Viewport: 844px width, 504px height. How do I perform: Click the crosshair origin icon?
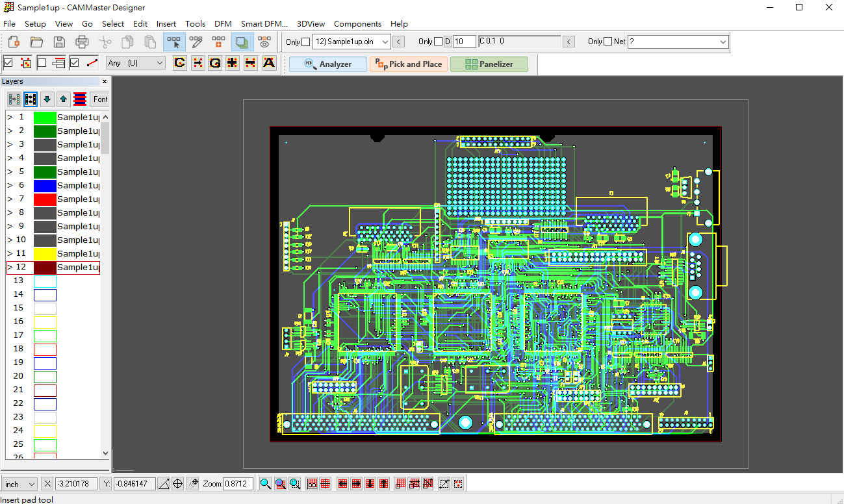point(177,484)
